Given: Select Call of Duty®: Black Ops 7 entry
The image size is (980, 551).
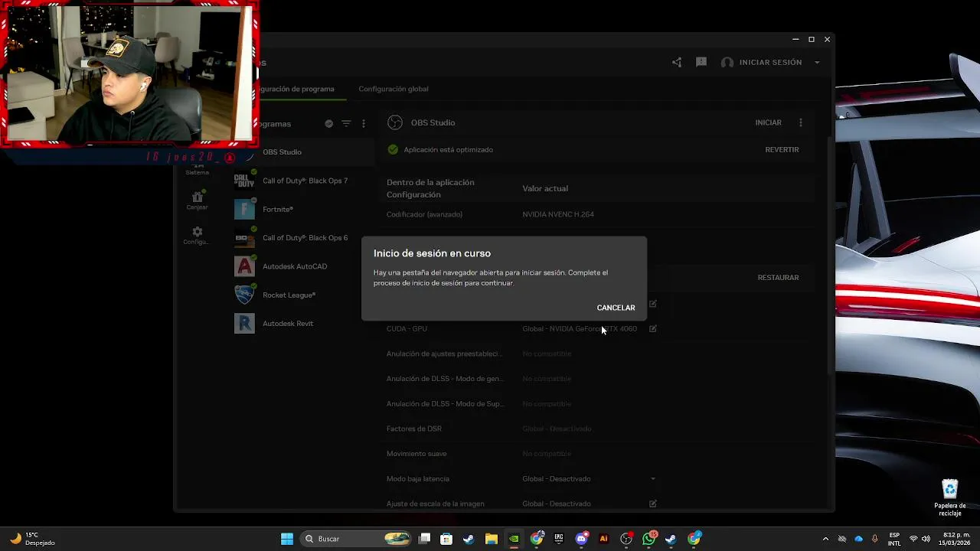Looking at the screenshot, I should pos(305,181).
